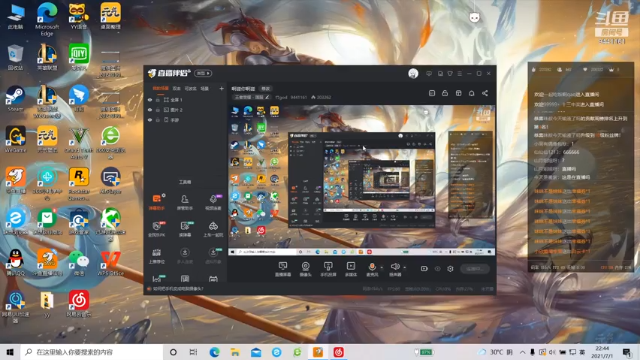640x360 pixels.
Task: Click the lock icon above the preview
Action: coord(445,93)
